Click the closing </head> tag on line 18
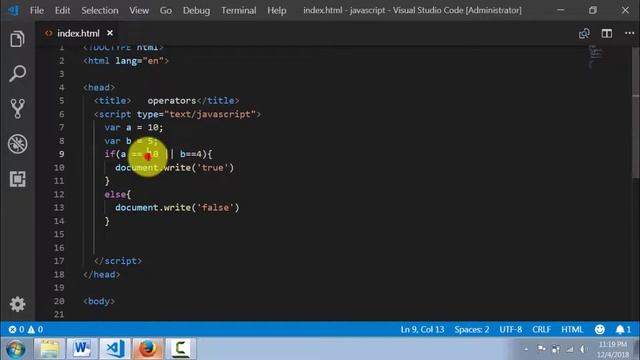 [x=102, y=274]
